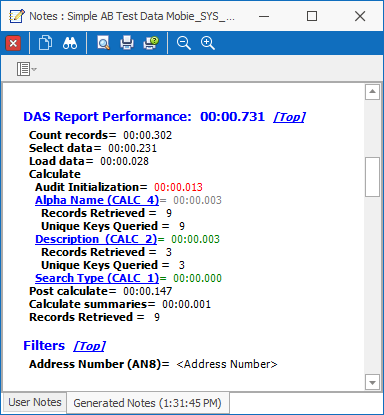Screen dimensions: 384x415
Task: Click the Select data value 00:00.231
Action: point(132,148)
